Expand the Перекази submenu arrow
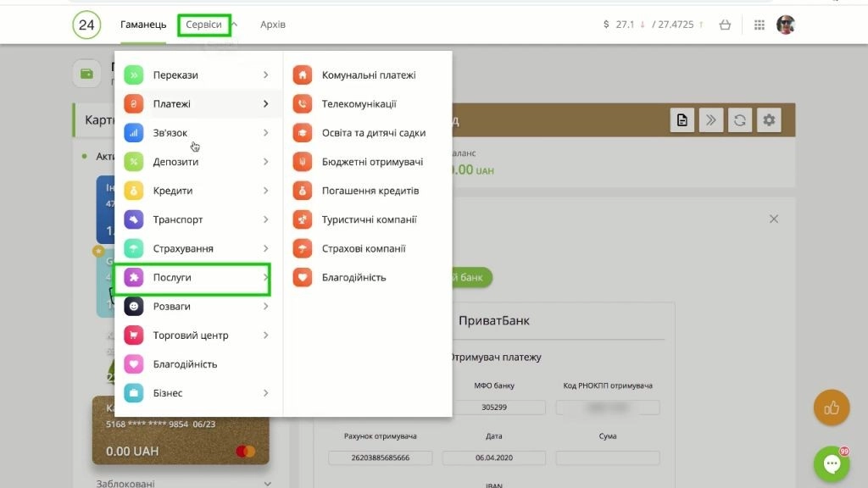 click(x=265, y=75)
